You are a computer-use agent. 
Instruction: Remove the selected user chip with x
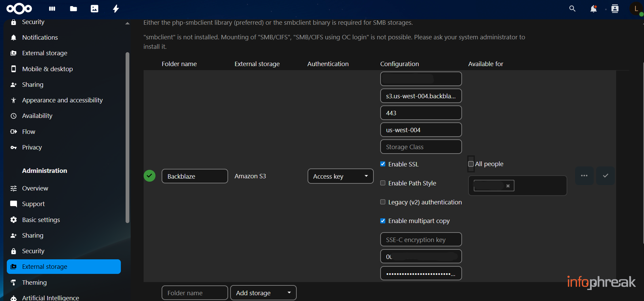(508, 186)
